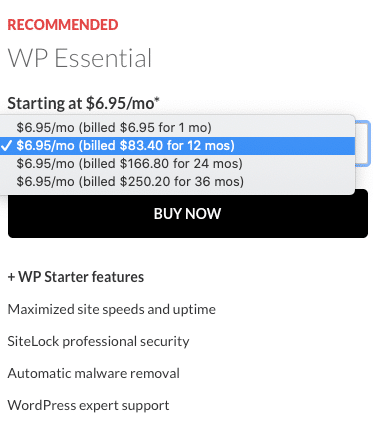Click the plus sign before WP Starter
This screenshot has width=373, height=435.
coord(11,277)
